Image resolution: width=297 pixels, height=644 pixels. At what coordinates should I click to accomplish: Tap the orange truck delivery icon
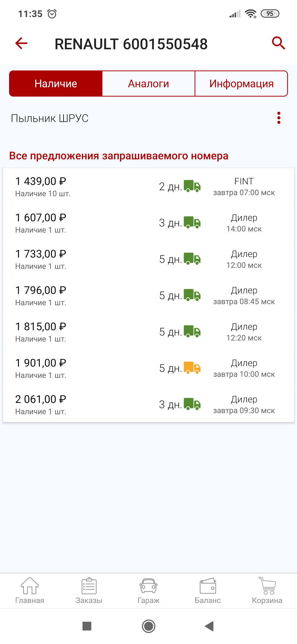coord(192,368)
